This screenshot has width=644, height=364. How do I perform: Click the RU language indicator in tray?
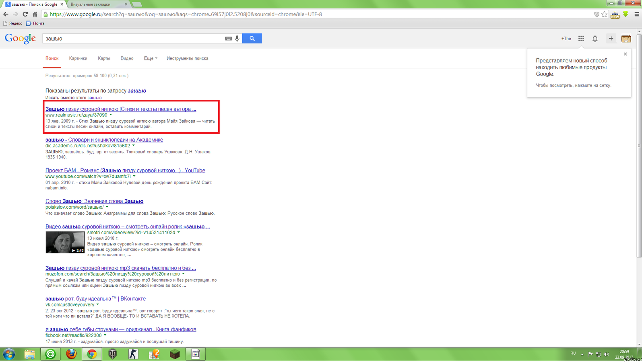coord(573,353)
